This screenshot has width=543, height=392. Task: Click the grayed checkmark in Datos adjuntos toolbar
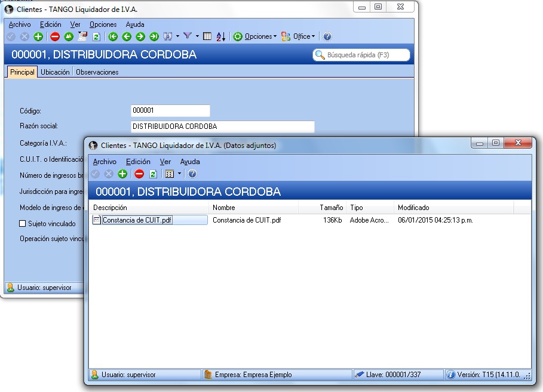click(x=95, y=174)
